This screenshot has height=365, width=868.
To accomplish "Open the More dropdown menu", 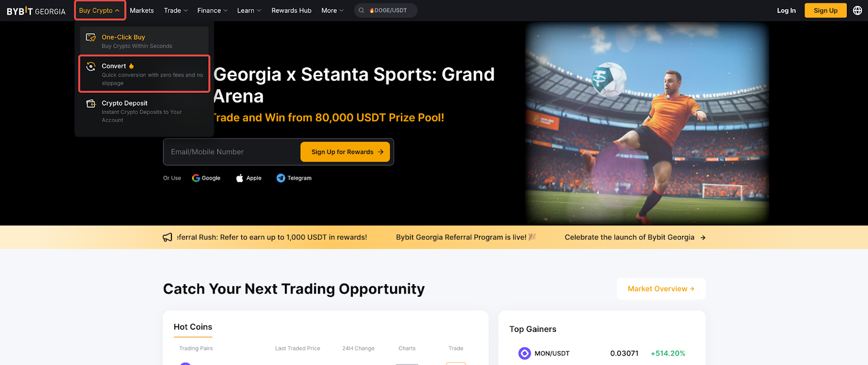I will (333, 10).
